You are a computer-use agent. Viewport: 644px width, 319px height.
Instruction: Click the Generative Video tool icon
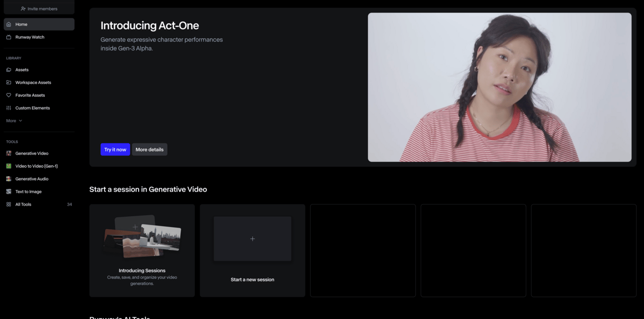(x=8, y=153)
